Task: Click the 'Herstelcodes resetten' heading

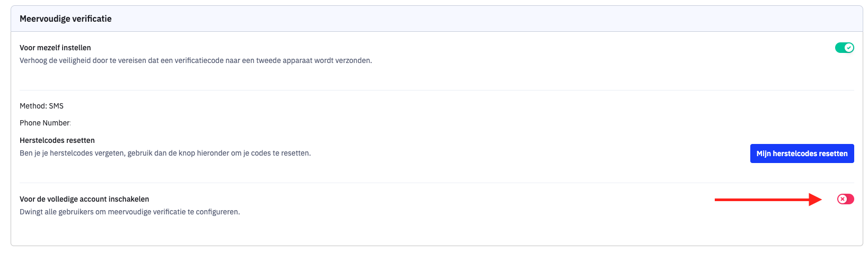Action: pos(57,140)
